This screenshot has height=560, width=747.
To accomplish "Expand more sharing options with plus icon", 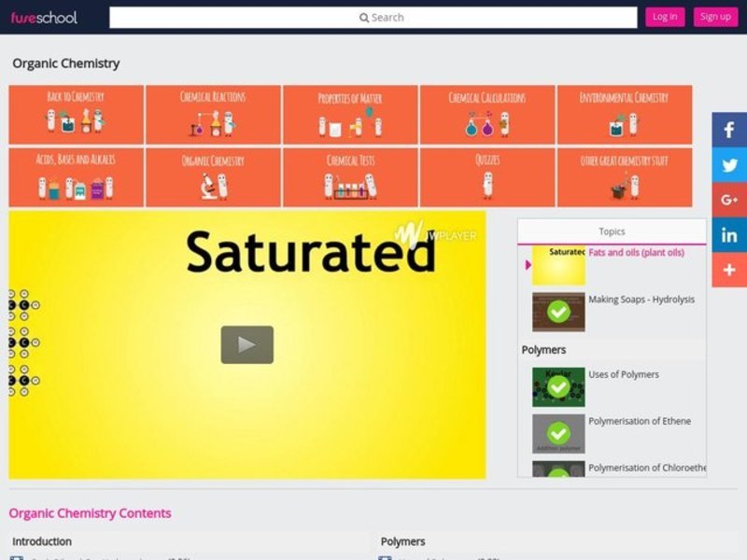I will coord(729,270).
